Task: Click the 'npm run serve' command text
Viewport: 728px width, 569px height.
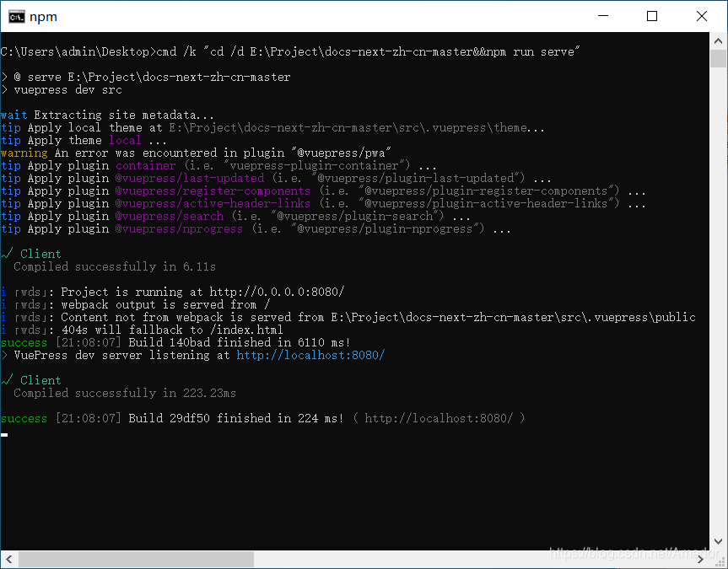Action: click(x=531, y=51)
